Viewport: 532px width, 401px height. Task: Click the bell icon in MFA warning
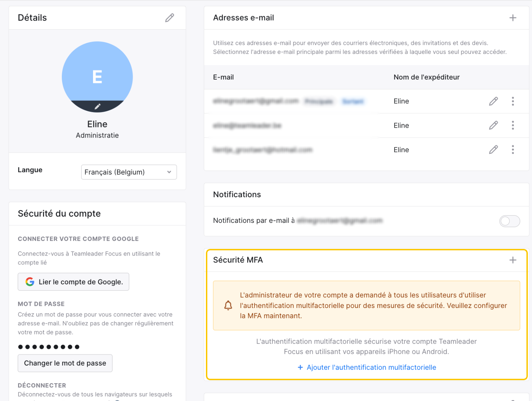tap(228, 306)
